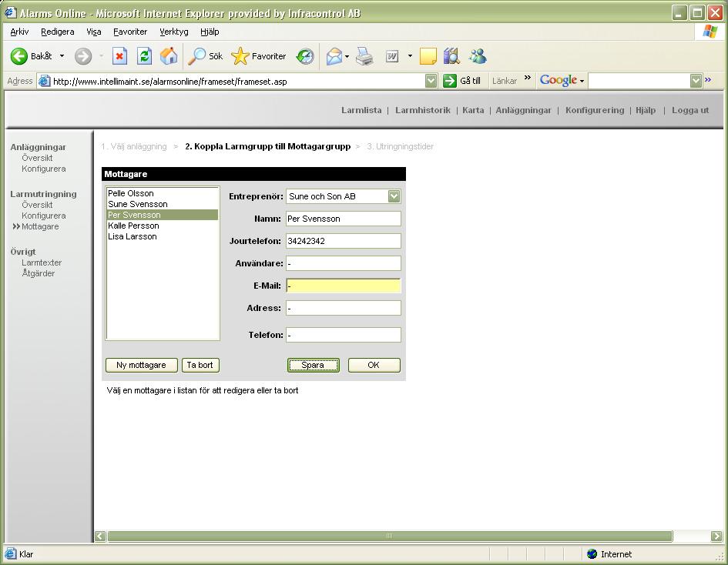
Task: Click the Telefon input field
Action: 343,335
